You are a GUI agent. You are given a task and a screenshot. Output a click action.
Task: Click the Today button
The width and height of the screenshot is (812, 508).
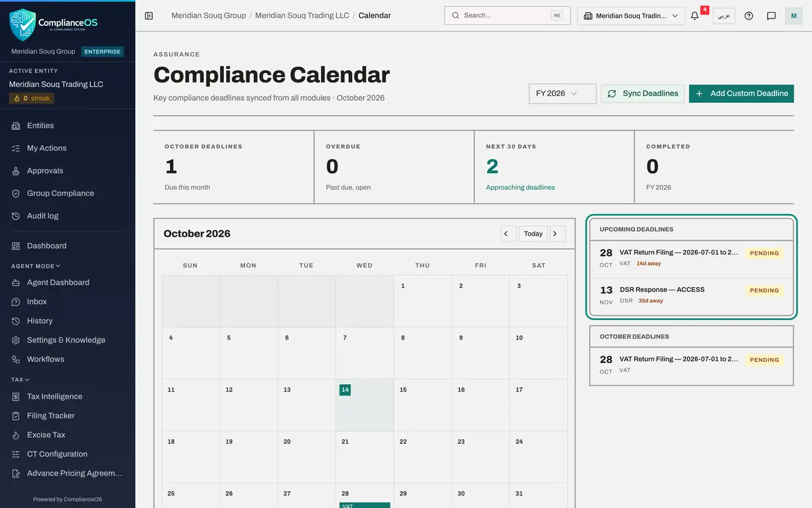533,234
